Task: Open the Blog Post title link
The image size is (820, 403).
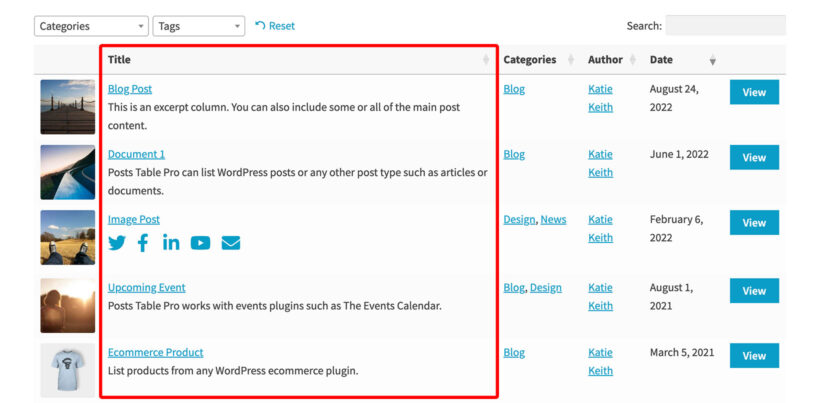Action: [130, 89]
